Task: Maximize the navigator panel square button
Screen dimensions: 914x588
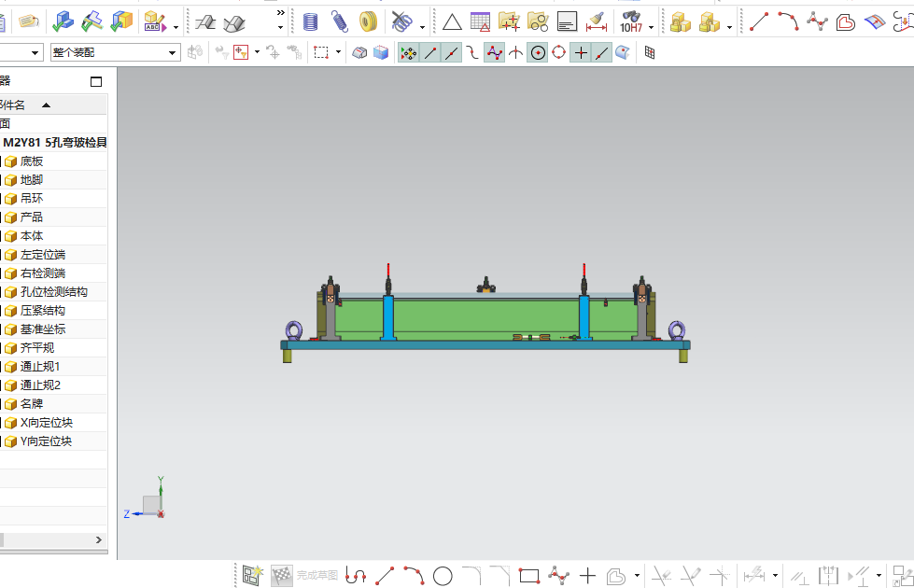Action: coord(96,81)
